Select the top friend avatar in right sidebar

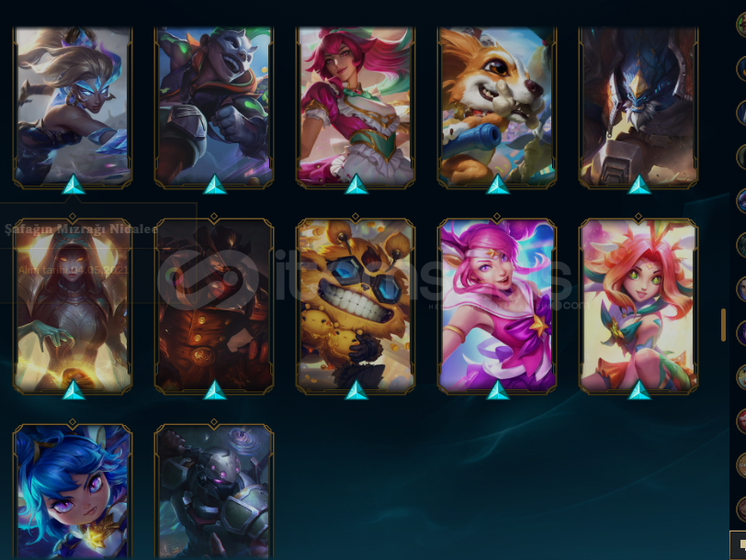741,24
